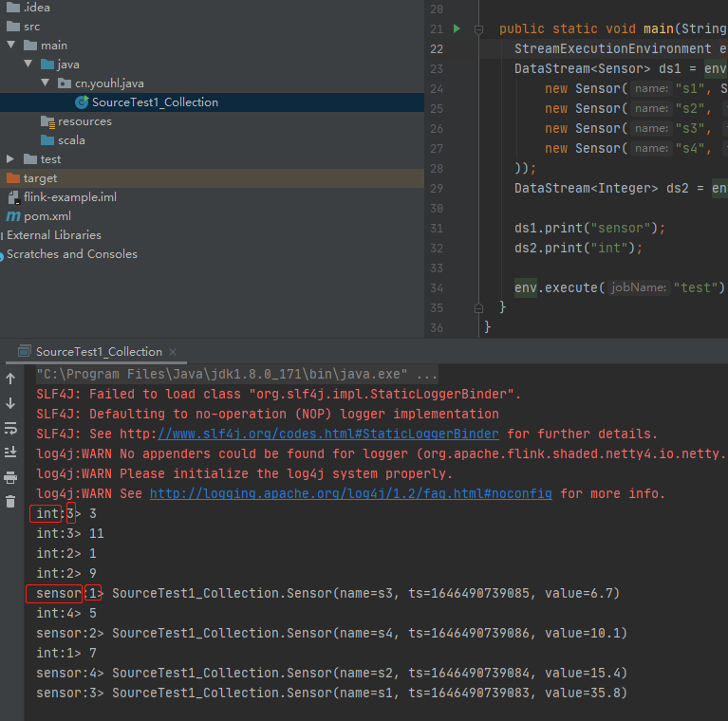Click the run gutter arrow at line 21

click(457, 28)
